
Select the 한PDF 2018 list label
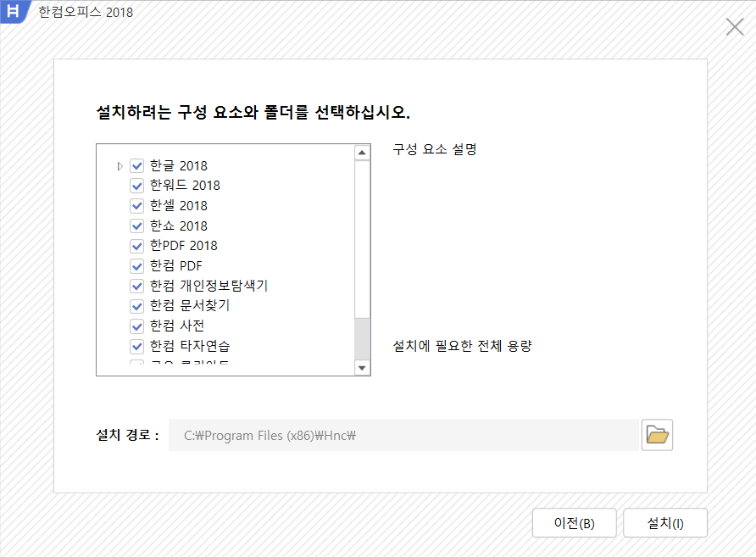(x=184, y=246)
